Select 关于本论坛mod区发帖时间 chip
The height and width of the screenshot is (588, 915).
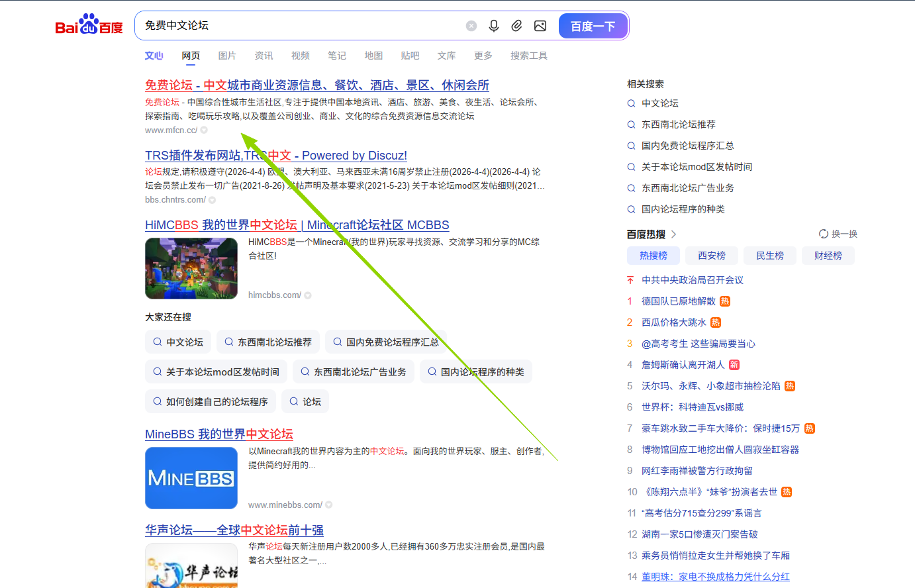[216, 371]
